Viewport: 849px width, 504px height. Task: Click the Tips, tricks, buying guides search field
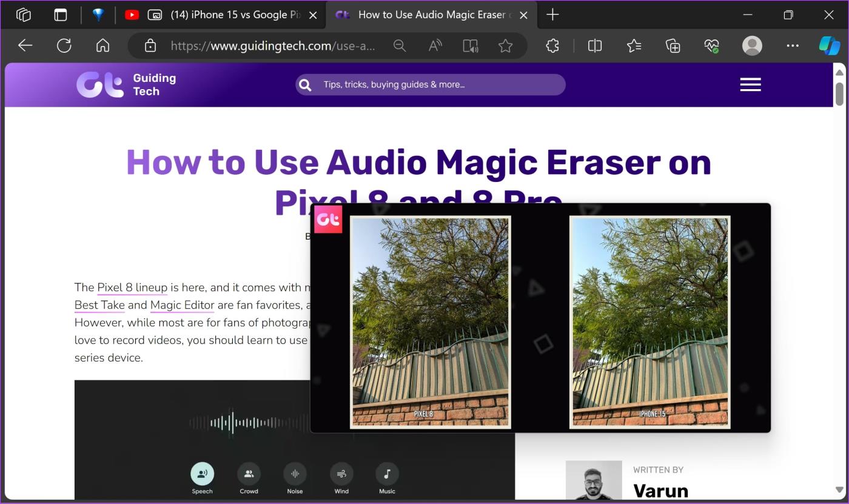[431, 85]
